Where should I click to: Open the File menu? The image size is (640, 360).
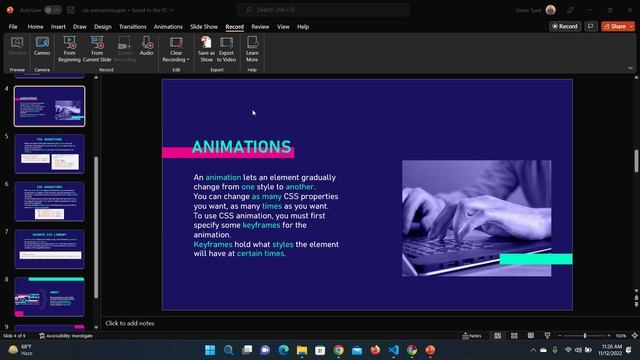13,27
